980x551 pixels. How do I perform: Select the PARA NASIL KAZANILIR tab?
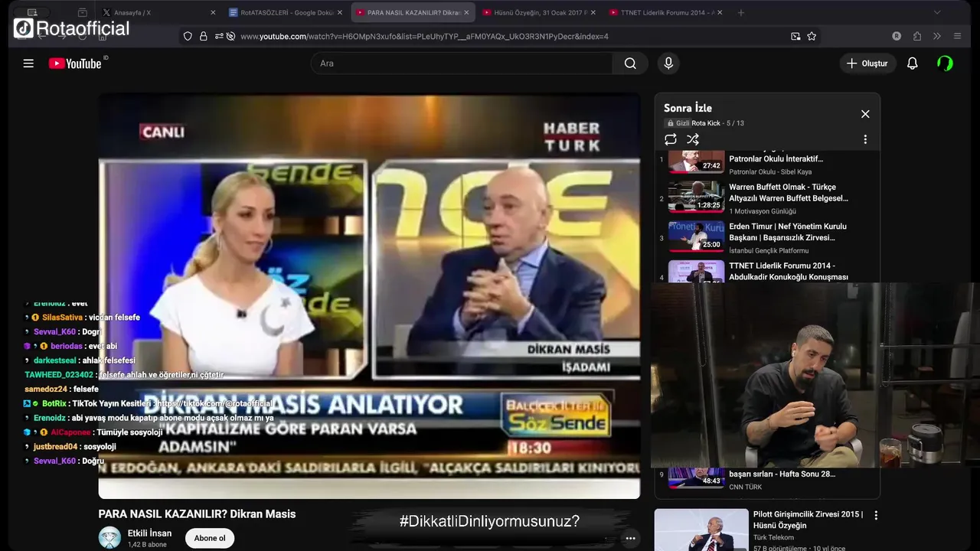(x=412, y=12)
